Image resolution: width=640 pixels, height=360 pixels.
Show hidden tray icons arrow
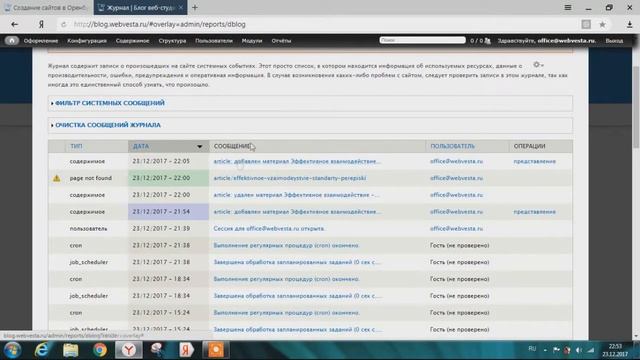pos(545,350)
